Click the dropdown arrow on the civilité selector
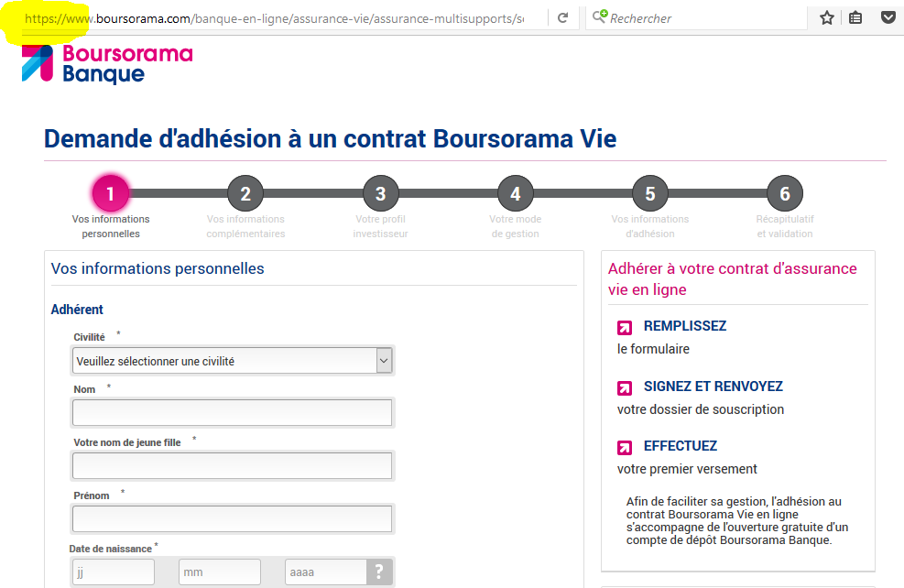Viewport: 904px width, 588px height. click(384, 360)
